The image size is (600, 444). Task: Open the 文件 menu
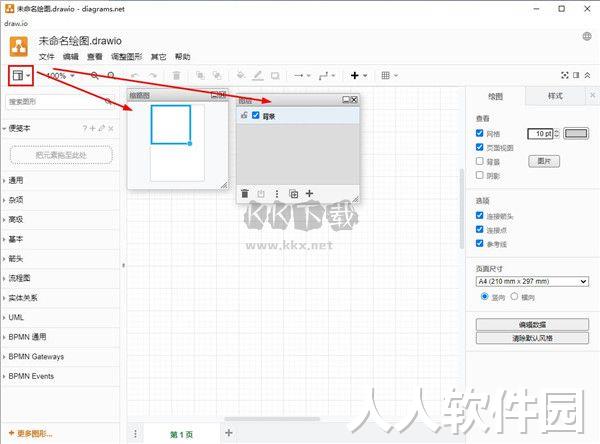[x=46, y=57]
